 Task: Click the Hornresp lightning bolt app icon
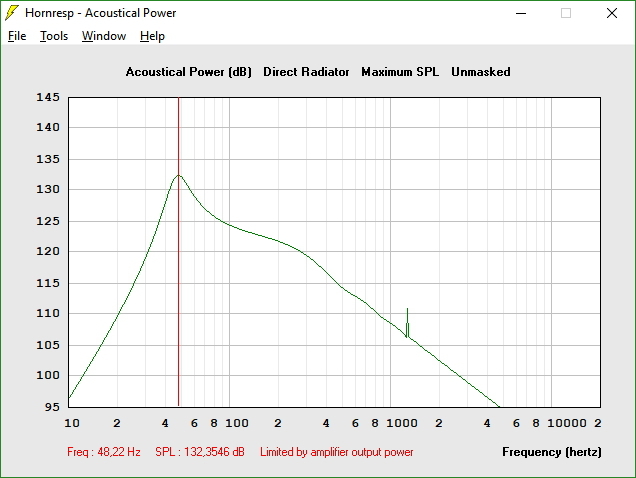pyautogui.click(x=12, y=13)
